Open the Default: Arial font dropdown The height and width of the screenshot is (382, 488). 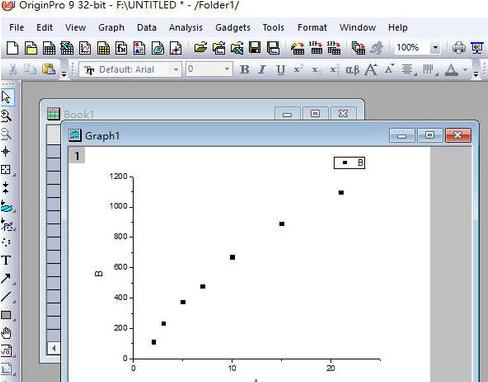point(130,69)
